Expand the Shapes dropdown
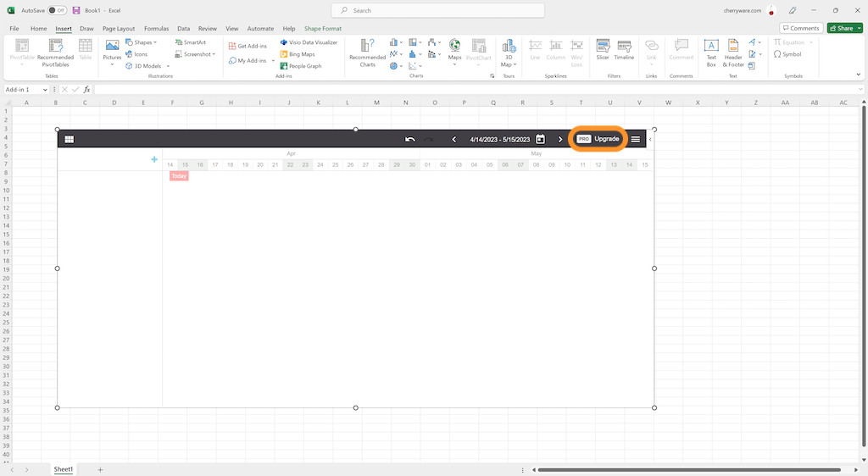 click(145, 42)
